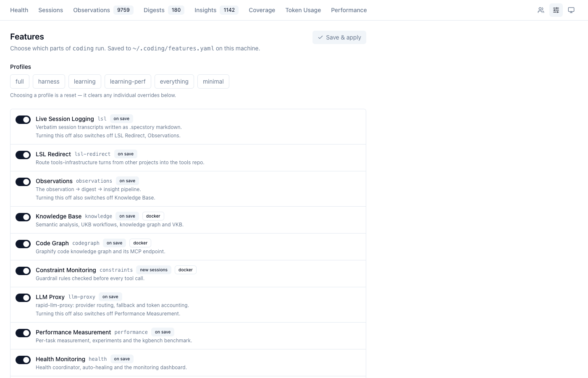
Task: Turn off Code Graph switch
Action: (23, 244)
